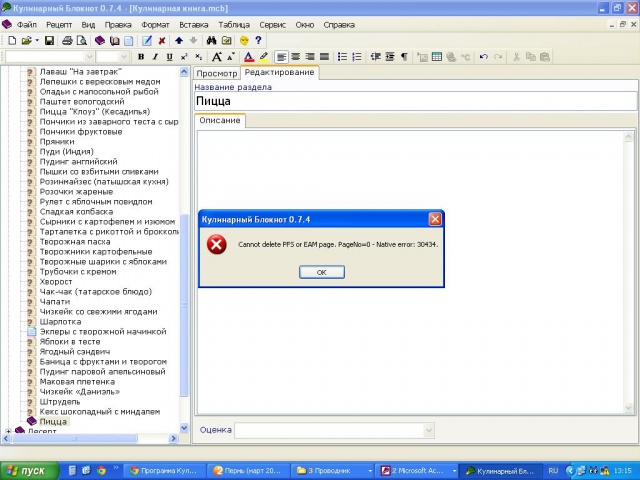This screenshot has height=480, width=640.
Task: Toggle subscript formatting
Action: tap(198, 57)
